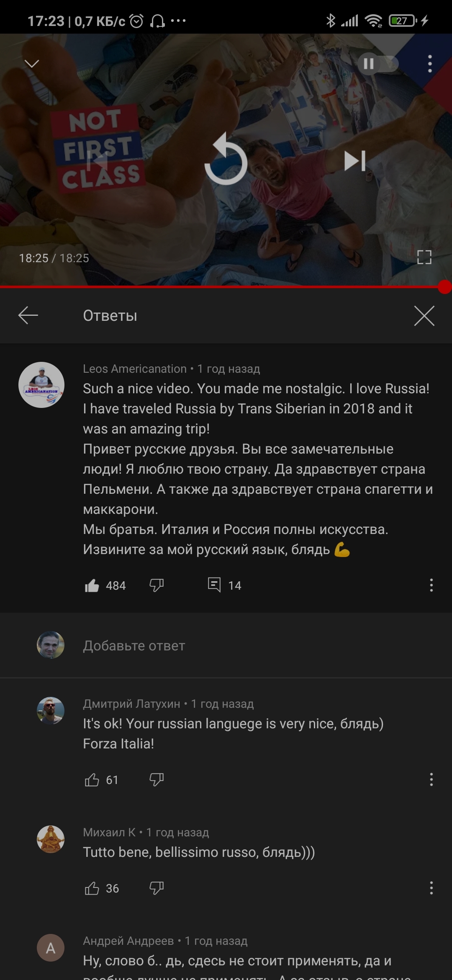Enter fullscreen mode

pyautogui.click(x=424, y=257)
